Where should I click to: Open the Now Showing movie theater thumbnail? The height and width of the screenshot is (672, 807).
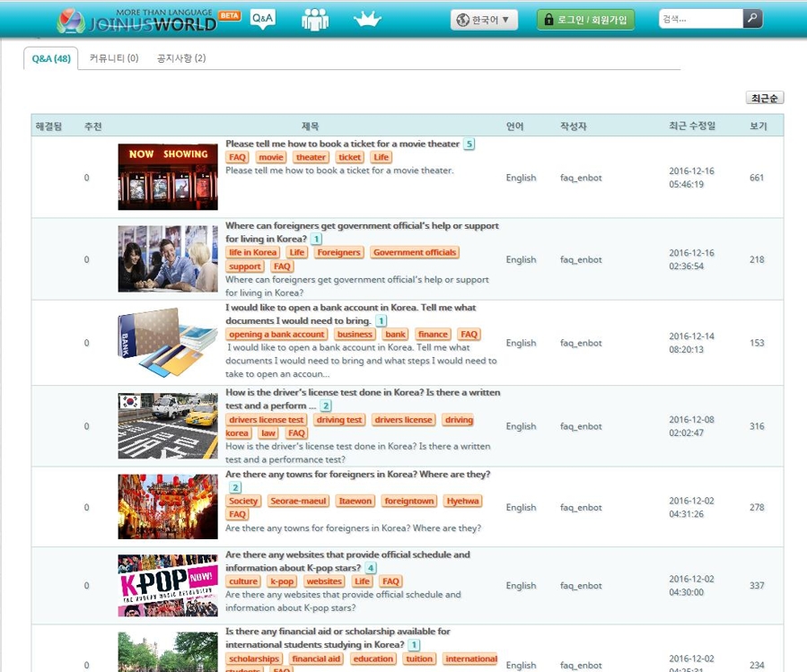[x=168, y=177]
